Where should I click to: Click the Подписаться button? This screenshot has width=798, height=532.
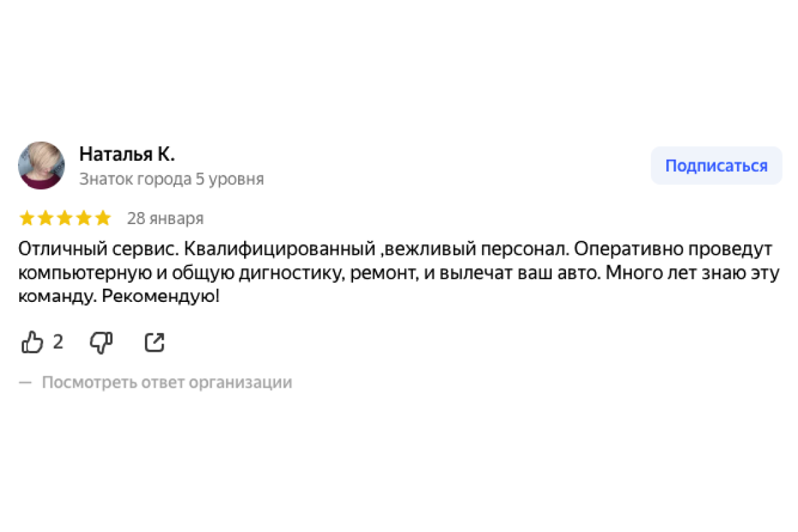point(716,166)
